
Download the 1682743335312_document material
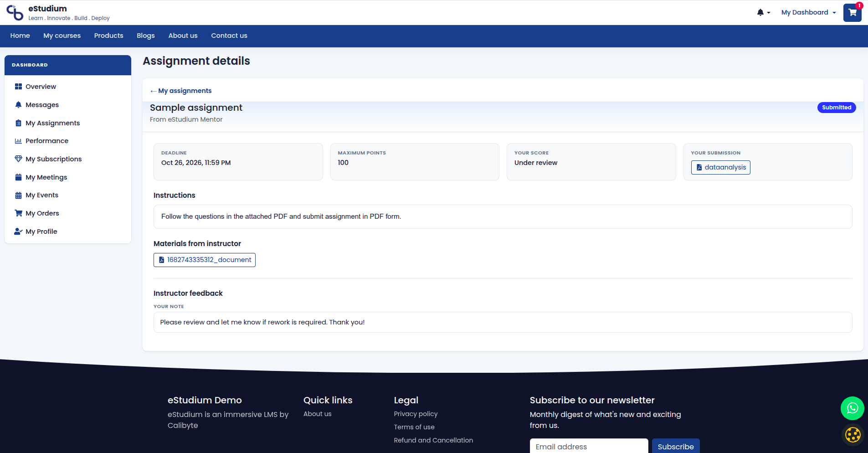[x=205, y=260]
